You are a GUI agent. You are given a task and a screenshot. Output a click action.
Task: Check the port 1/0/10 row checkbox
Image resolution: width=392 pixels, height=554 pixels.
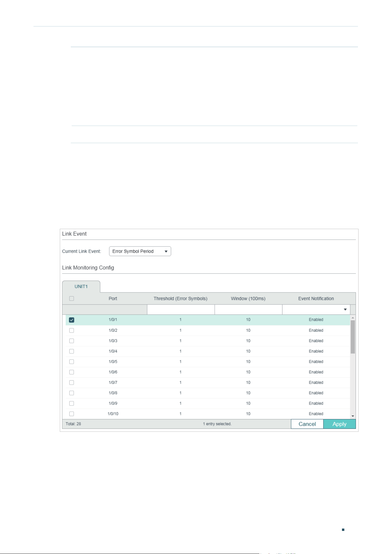[x=72, y=414]
